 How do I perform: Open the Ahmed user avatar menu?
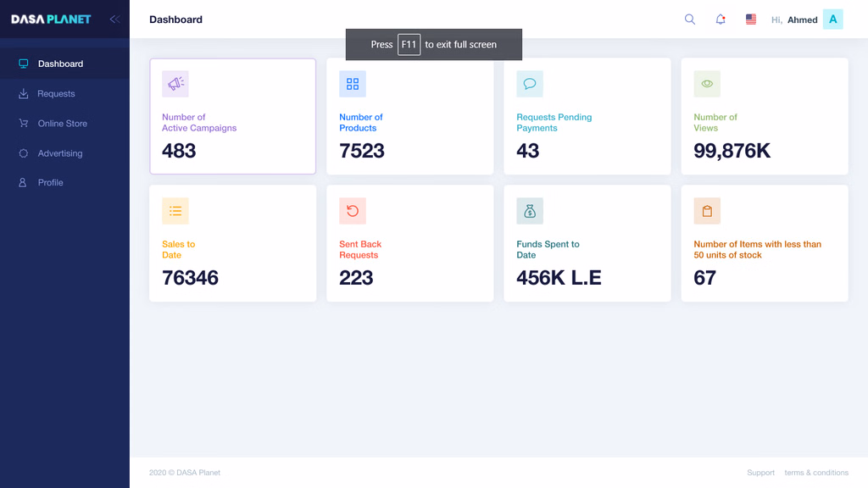(x=832, y=19)
